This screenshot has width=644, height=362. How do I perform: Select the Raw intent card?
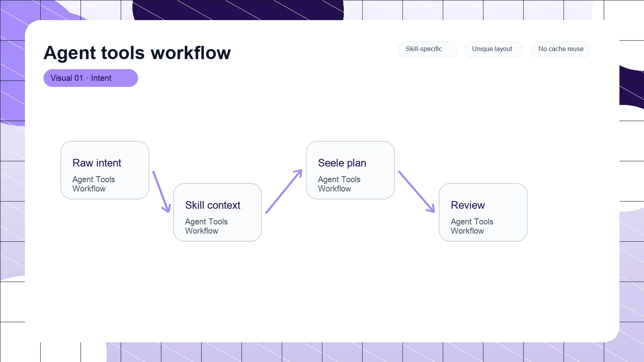105,170
